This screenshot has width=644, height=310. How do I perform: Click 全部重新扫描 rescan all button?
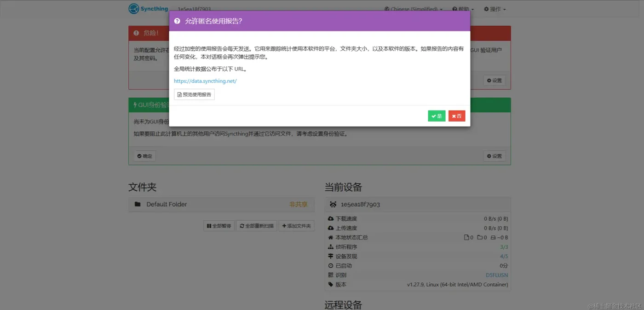coord(257,226)
